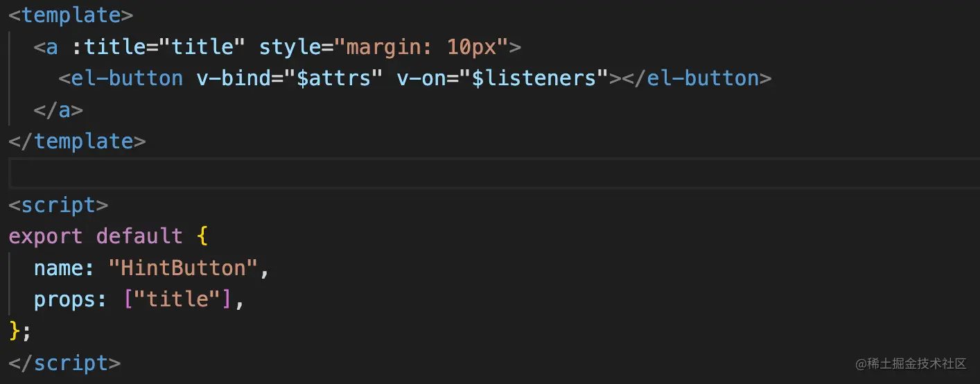Click the "HintButton" name string
This screenshot has width=980, height=384.
[184, 268]
